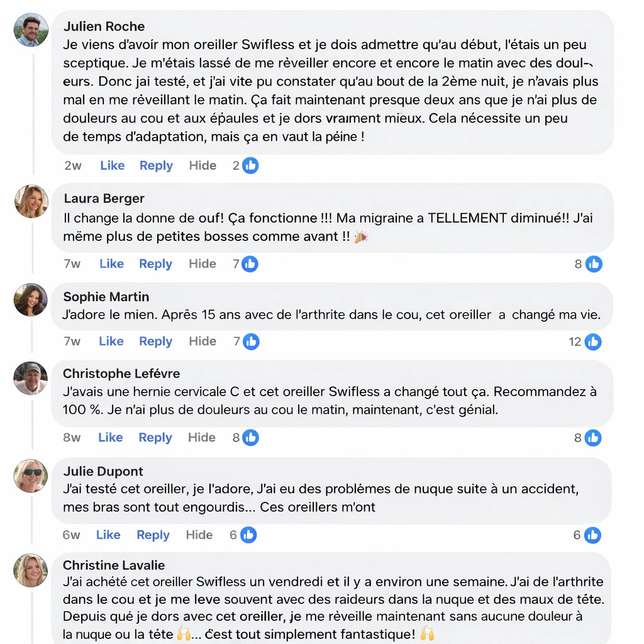Like Christophe Lefévre's comment
The height and width of the screenshot is (644, 644).
(x=110, y=438)
